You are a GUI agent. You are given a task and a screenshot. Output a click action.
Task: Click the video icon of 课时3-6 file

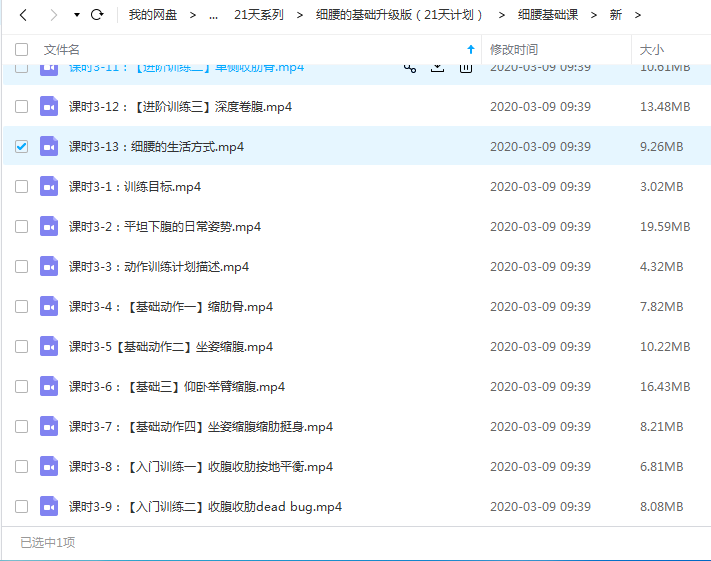tap(49, 386)
